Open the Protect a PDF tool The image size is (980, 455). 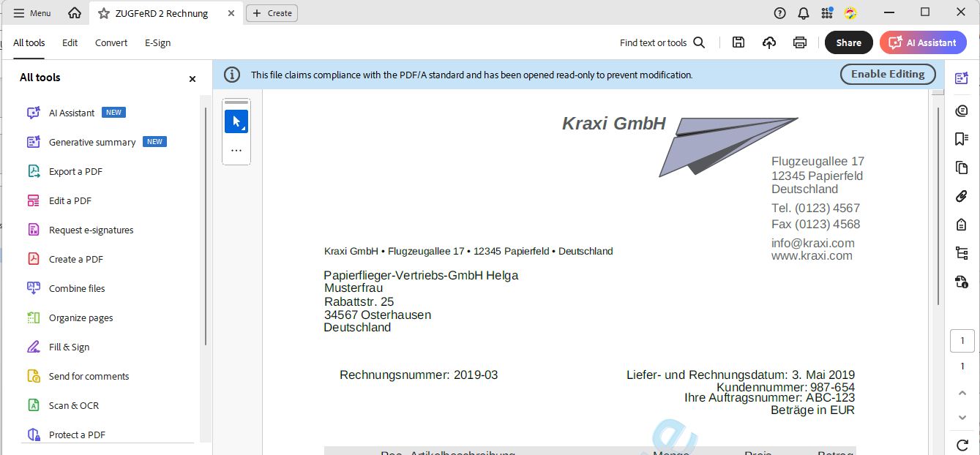(77, 435)
